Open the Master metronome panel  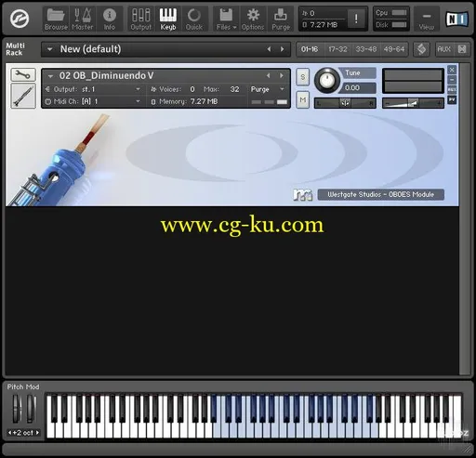[x=83, y=19]
